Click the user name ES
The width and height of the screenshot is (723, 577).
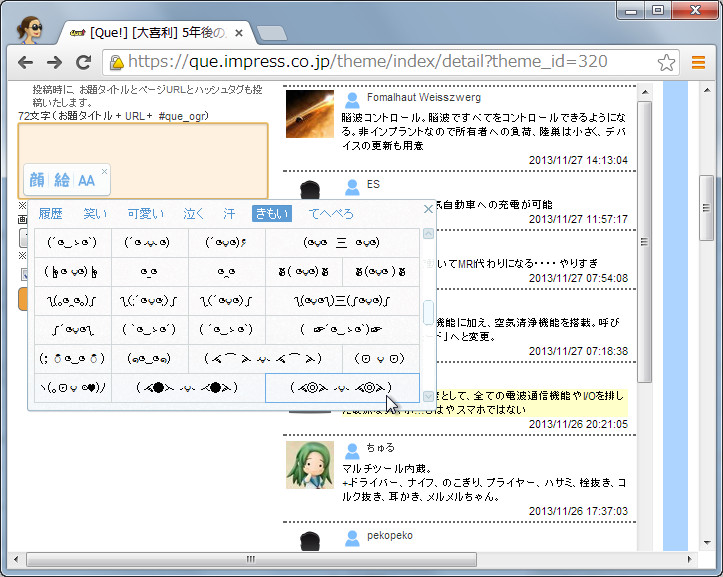tap(373, 184)
